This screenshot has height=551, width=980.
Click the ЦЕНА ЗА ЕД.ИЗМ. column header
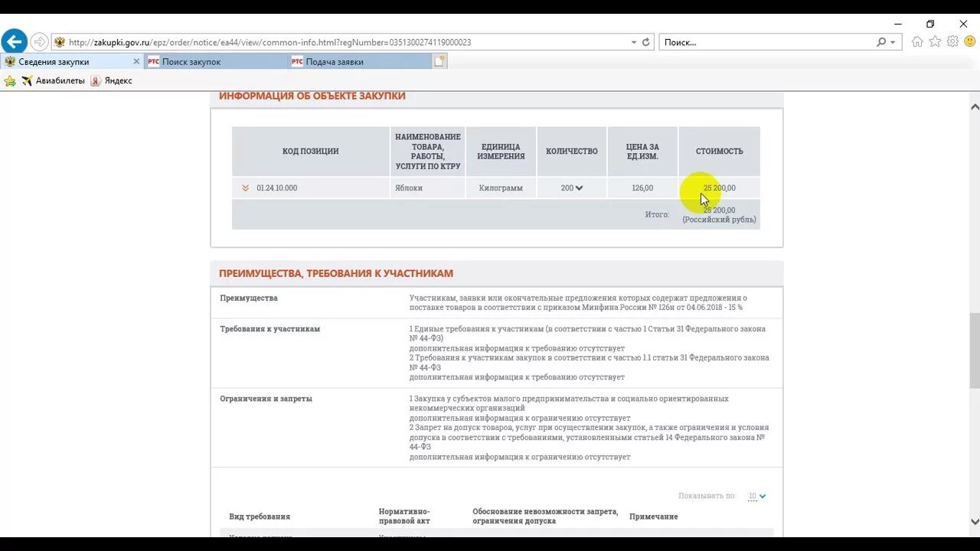click(642, 152)
